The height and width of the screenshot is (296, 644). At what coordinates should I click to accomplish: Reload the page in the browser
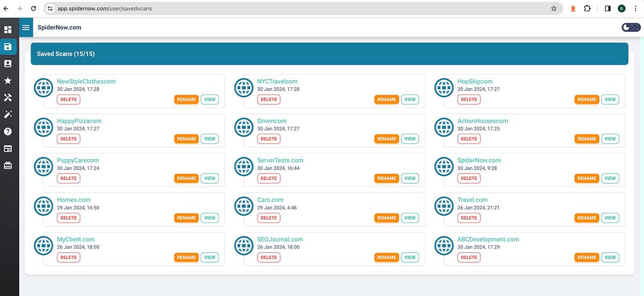pos(33,9)
